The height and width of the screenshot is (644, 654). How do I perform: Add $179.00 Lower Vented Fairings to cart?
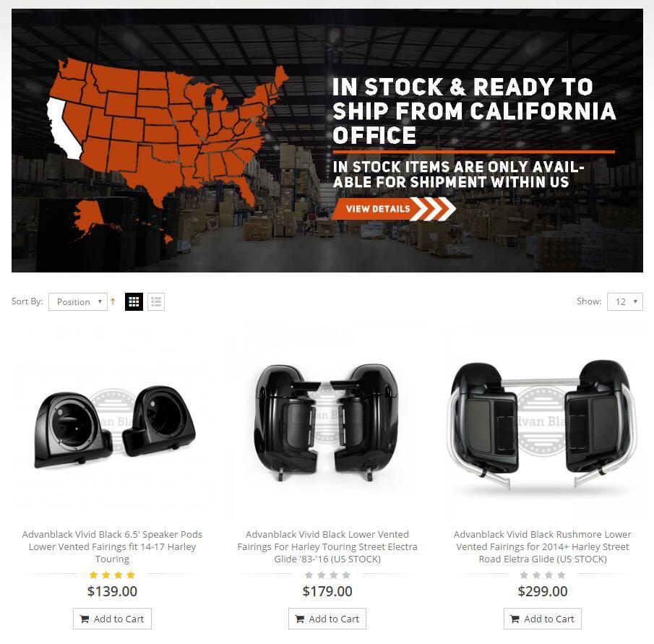pos(327,619)
